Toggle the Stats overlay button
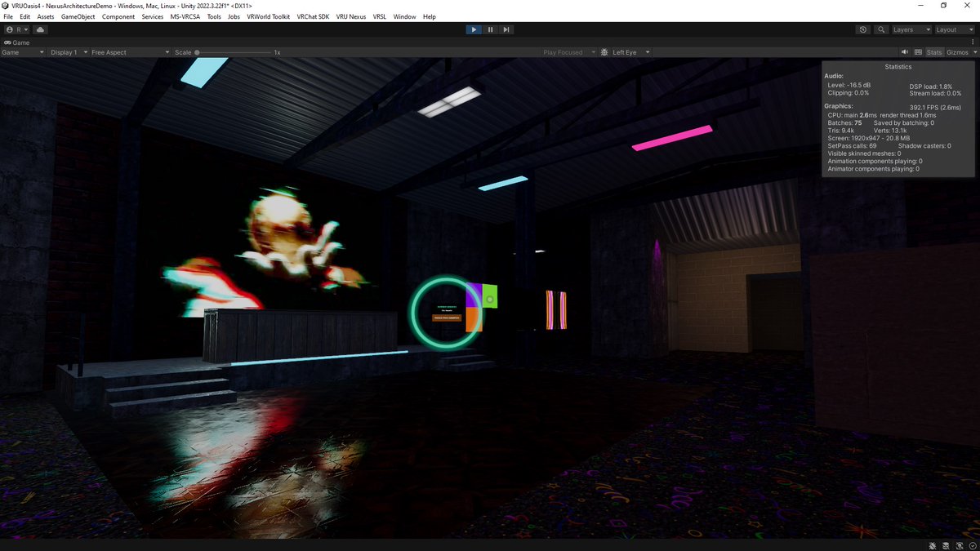 point(933,52)
